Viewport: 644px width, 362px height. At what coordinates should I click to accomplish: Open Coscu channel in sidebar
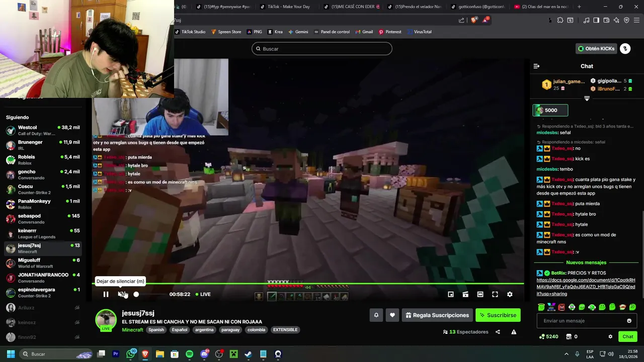tap(43, 189)
